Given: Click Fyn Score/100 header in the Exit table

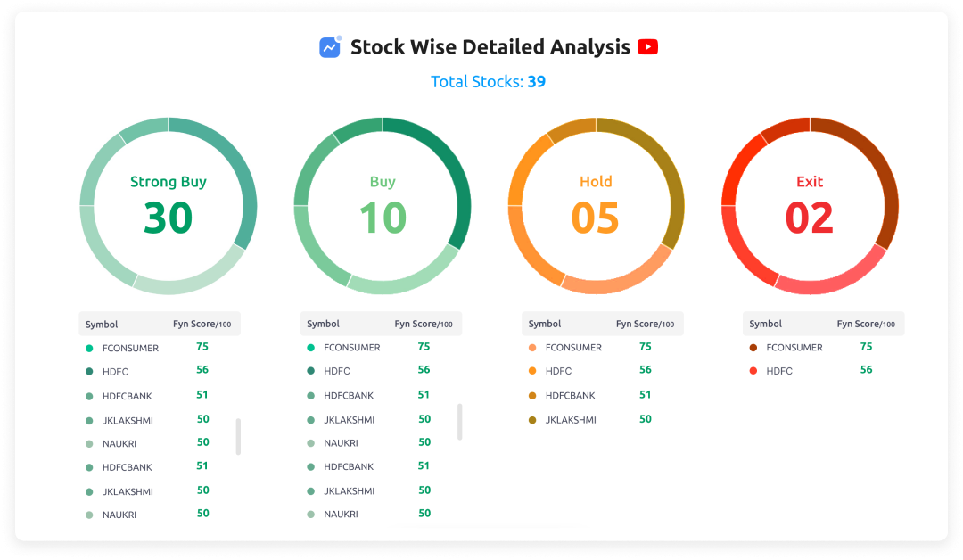Looking at the screenshot, I should click(866, 324).
